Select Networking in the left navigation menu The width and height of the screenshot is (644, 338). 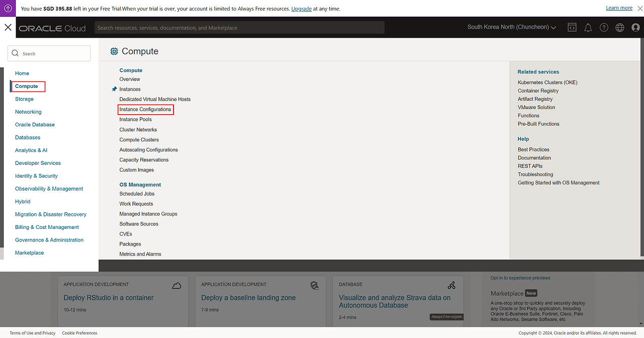coord(28,112)
